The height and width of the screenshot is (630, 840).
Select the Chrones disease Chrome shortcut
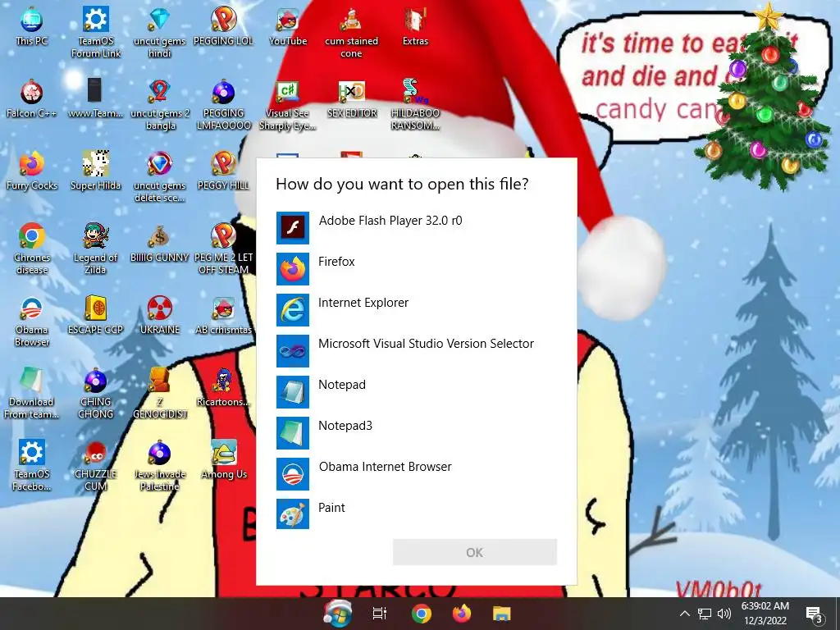[32, 248]
